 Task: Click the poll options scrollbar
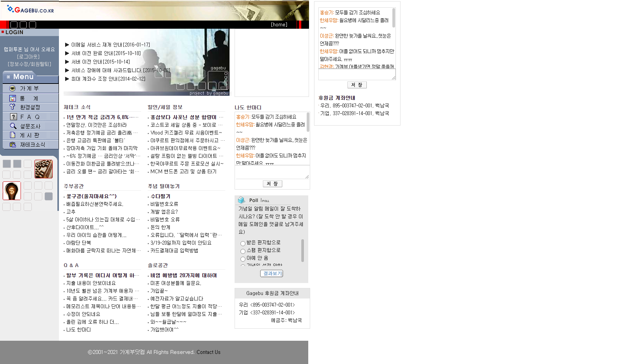point(302,251)
